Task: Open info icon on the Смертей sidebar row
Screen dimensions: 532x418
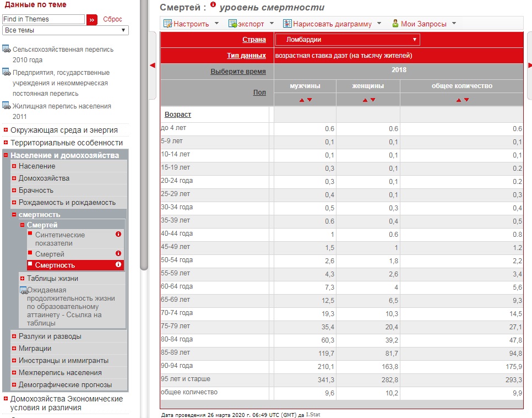Action: pos(118,253)
